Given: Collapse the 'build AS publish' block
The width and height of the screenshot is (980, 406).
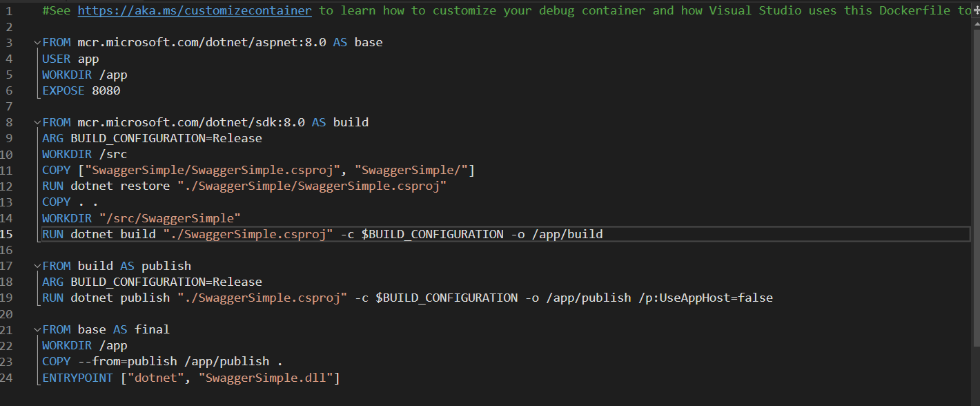Looking at the screenshot, I should click(37, 267).
